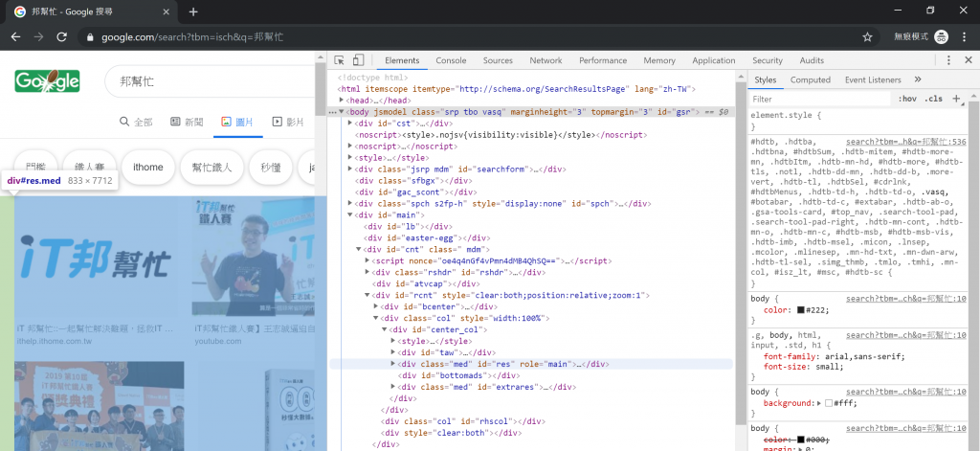This screenshot has width=980, height=451.
Task: Click the styles Filter input
Action: [x=820, y=99]
